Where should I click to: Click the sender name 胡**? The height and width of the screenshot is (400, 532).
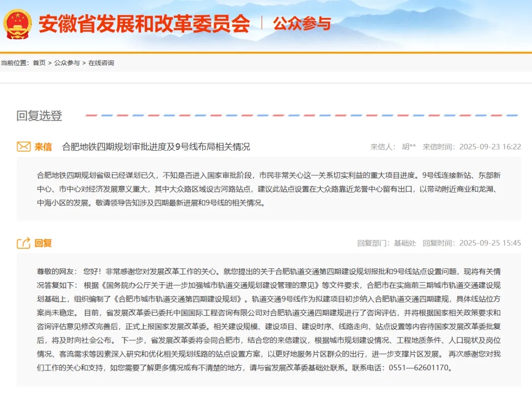point(409,147)
